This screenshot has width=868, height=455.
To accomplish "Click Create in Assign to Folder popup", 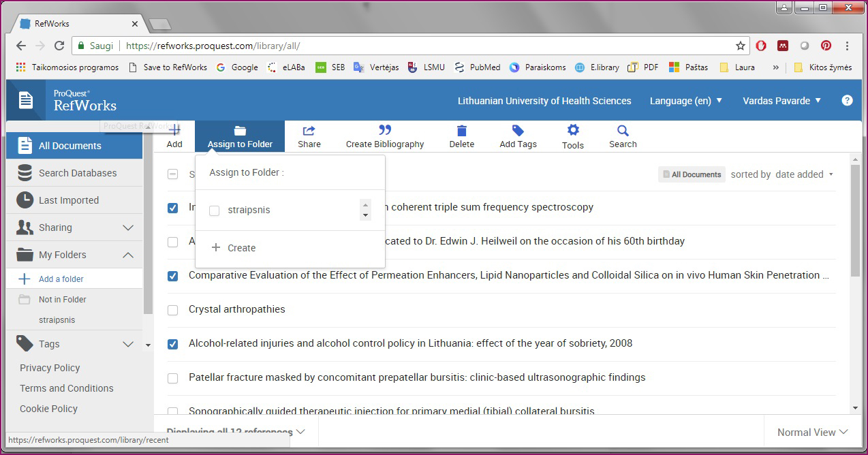I will tap(234, 248).
